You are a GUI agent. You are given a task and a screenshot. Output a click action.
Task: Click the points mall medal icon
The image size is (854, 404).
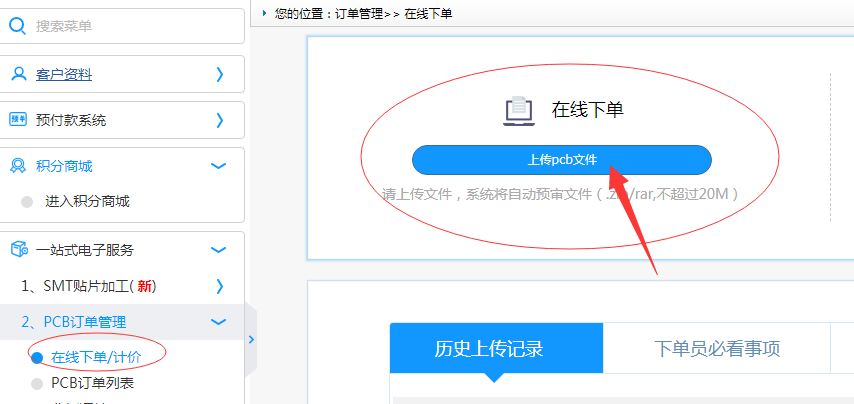pyautogui.click(x=18, y=166)
